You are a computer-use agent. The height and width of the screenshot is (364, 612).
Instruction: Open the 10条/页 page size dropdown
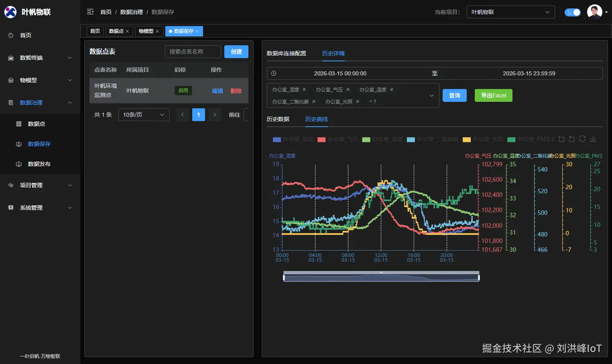click(x=144, y=115)
